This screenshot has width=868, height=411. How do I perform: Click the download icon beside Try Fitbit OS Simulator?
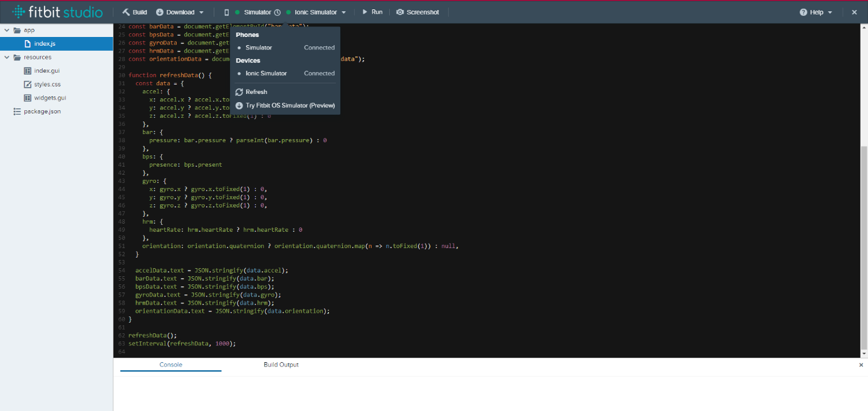point(239,105)
